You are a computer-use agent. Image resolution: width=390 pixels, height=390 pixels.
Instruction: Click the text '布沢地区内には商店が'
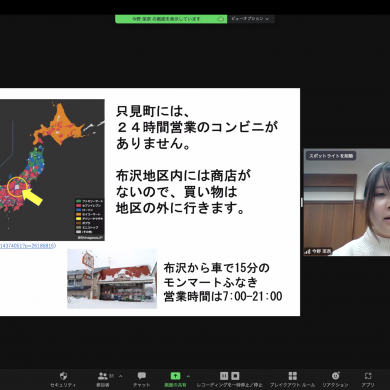[x=183, y=176]
